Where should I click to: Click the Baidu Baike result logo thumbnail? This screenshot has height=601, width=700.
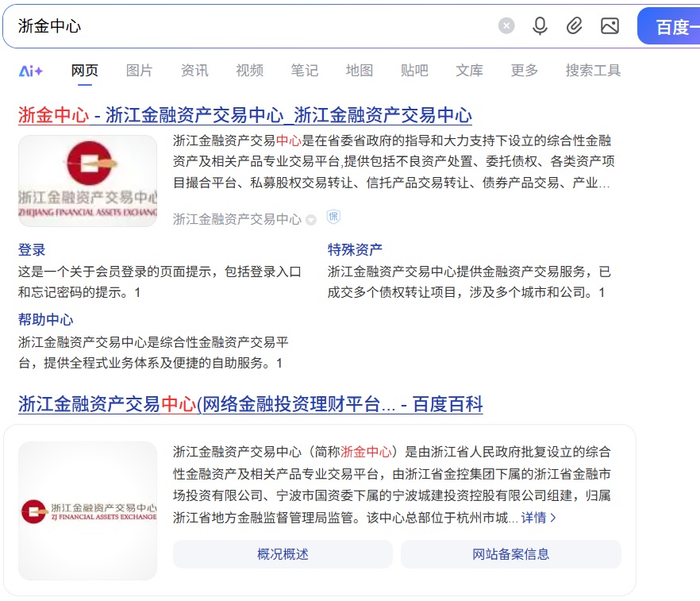click(x=88, y=510)
